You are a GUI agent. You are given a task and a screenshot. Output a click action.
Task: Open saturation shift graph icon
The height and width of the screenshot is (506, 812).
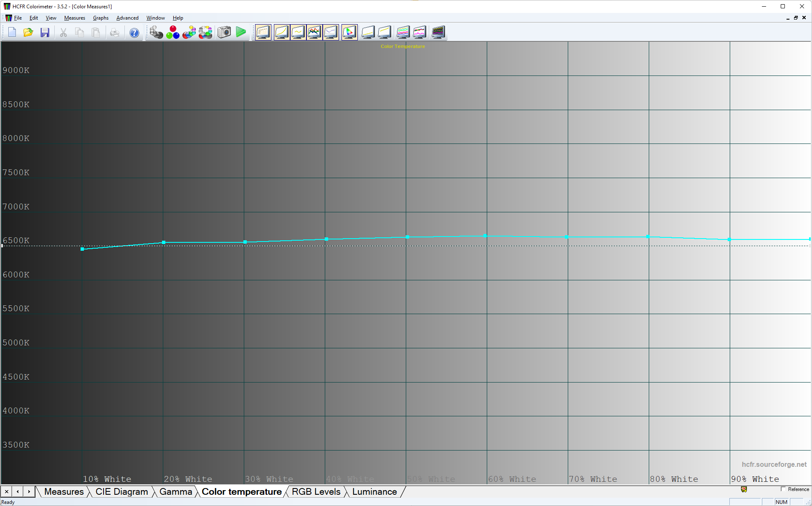click(403, 32)
